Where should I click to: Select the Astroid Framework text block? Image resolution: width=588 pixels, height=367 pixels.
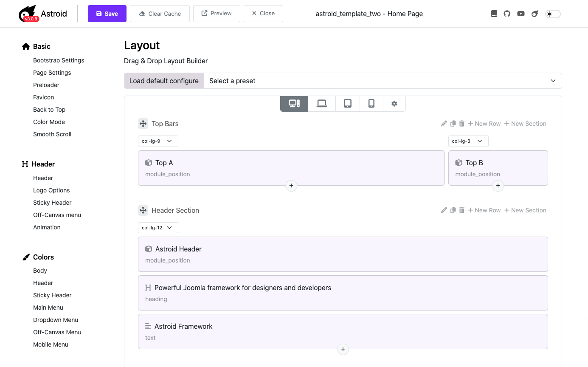click(343, 331)
